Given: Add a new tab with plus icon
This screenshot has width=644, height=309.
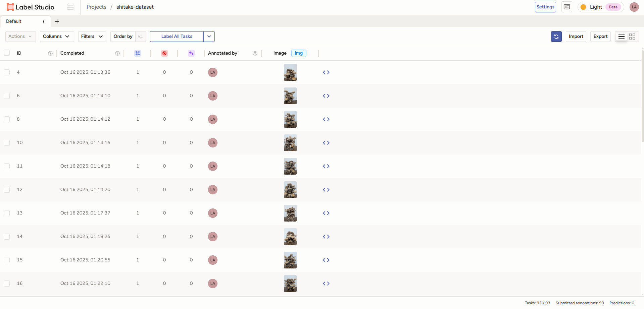Looking at the screenshot, I should [x=57, y=21].
